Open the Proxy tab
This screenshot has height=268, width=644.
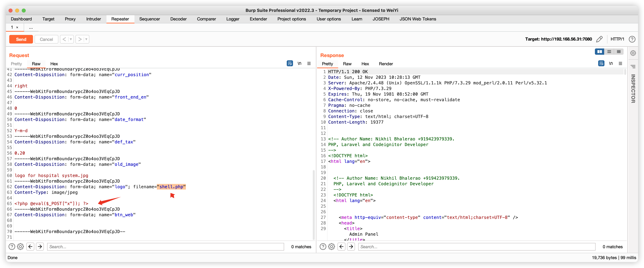(70, 19)
